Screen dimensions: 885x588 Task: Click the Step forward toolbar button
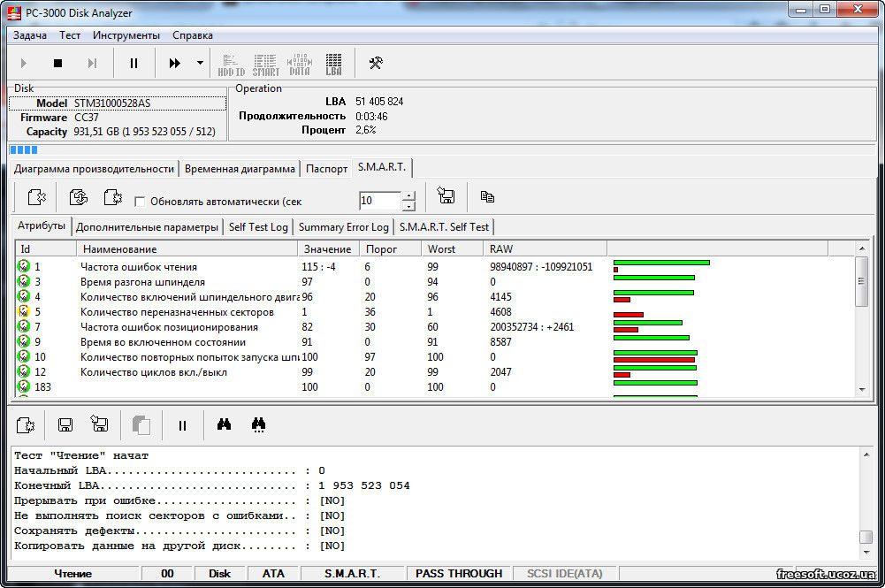click(x=92, y=63)
